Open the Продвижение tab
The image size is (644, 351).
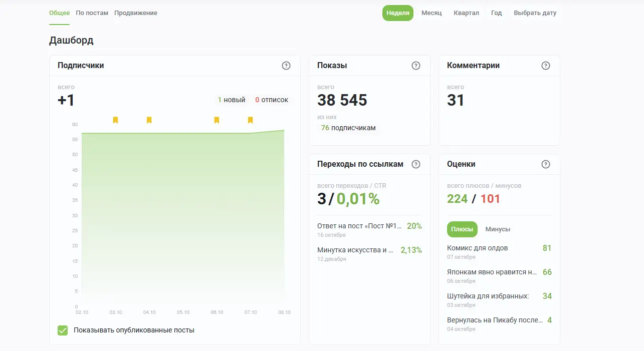[135, 13]
